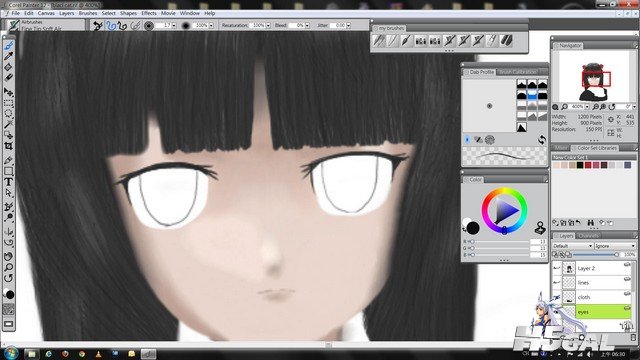Image resolution: width=640 pixels, height=360 pixels.
Task: Open the Ignore composite depth dropdown
Action: tap(615, 246)
